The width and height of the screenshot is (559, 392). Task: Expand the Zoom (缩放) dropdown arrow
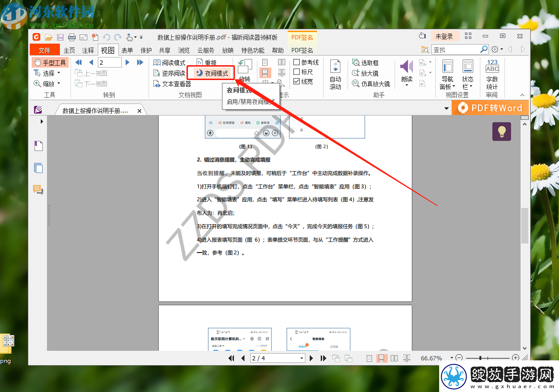[59, 84]
